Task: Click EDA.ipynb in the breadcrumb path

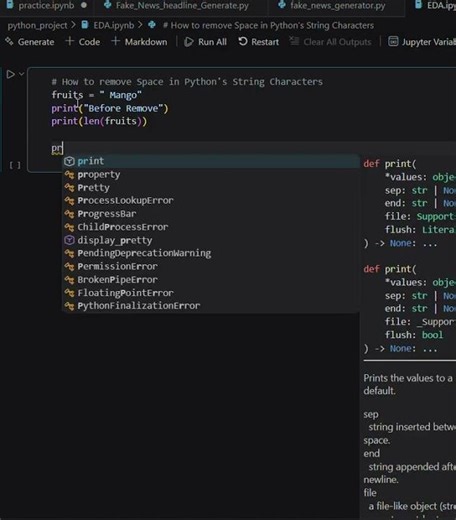Action: (x=114, y=26)
